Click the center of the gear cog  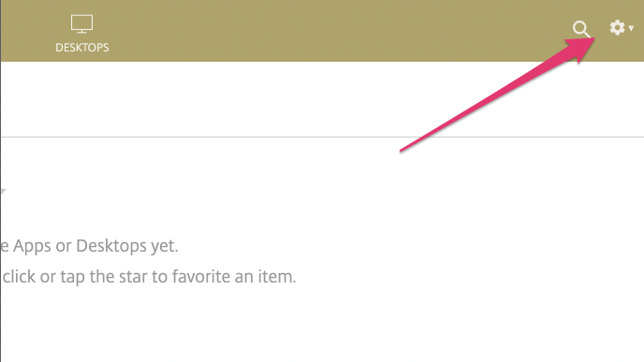pos(617,27)
